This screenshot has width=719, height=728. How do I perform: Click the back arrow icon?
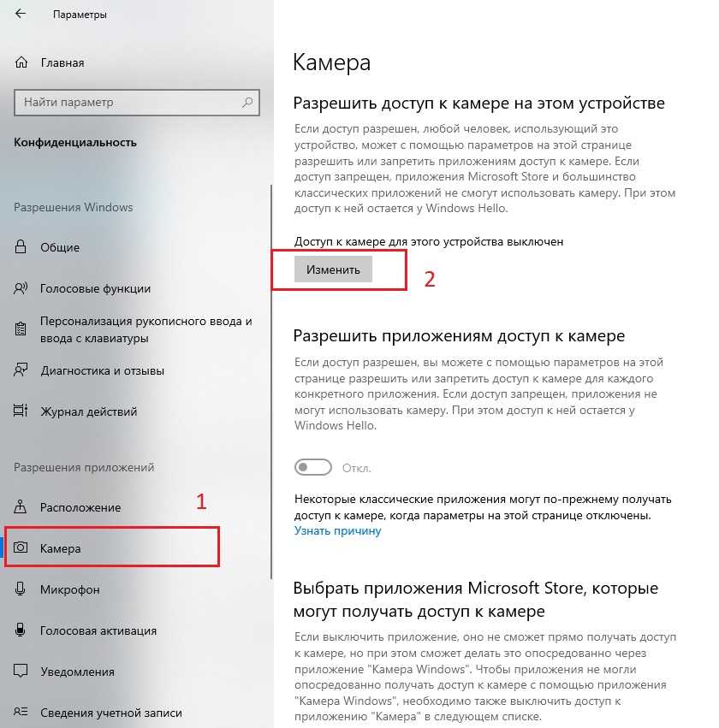point(21,14)
